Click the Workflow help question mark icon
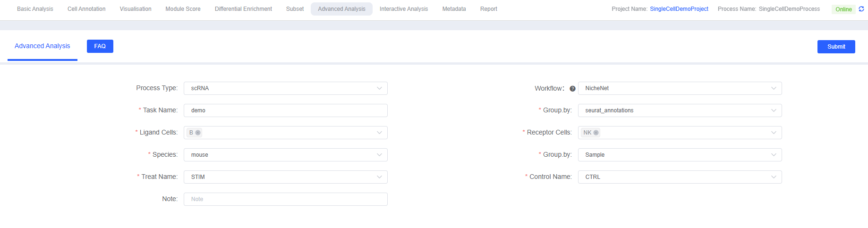 click(572, 89)
